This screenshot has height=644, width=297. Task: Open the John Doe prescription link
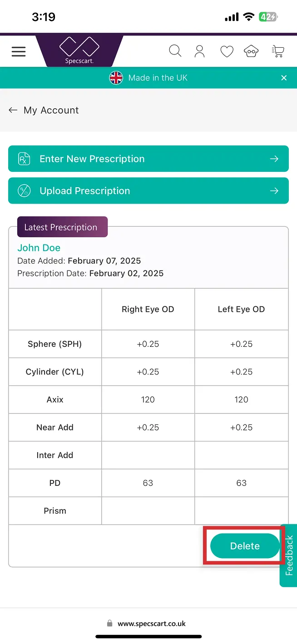39,248
